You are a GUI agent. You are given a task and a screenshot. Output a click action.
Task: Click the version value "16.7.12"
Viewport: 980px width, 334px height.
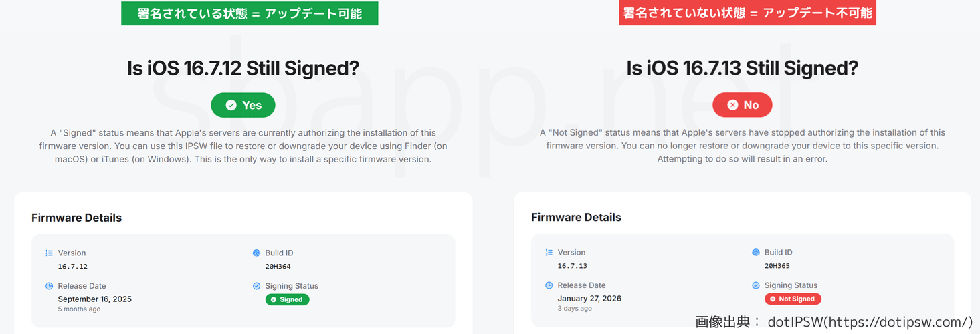point(73,266)
